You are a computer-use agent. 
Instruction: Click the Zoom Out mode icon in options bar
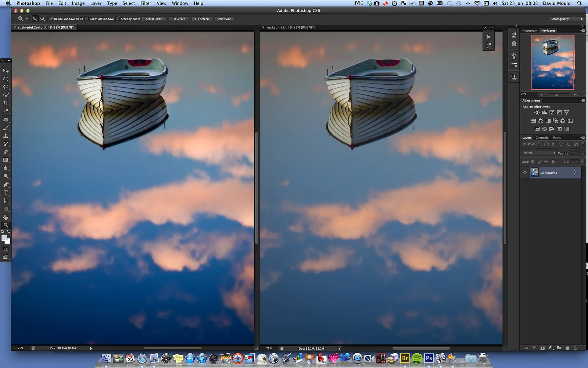click(x=43, y=19)
